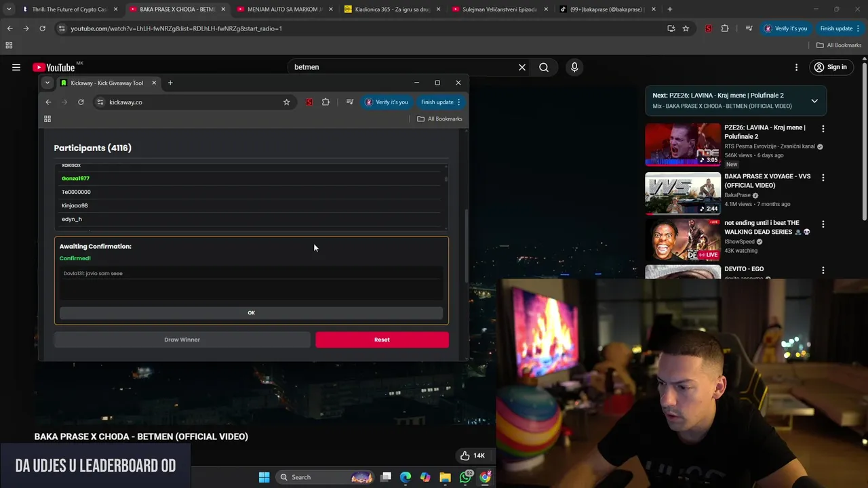Open YouTube settings three-dot menu beside Sign in
Image resolution: width=868 pixels, height=488 pixels.
click(796, 67)
